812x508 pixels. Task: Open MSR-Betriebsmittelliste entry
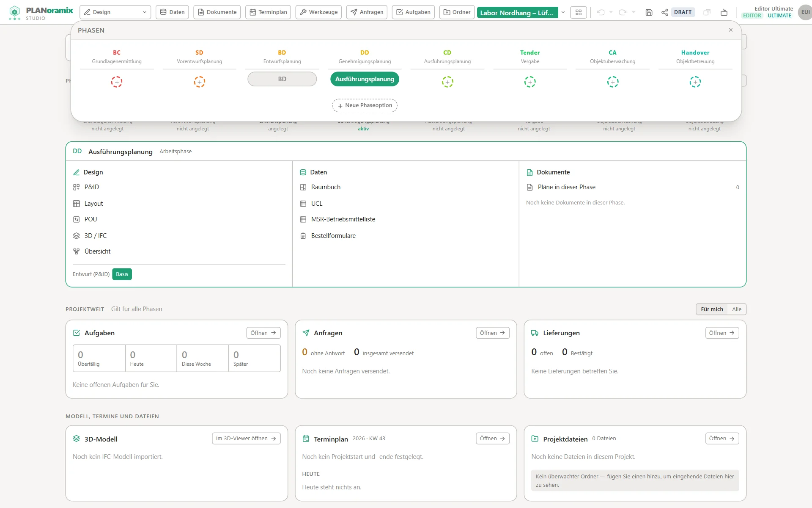point(343,219)
